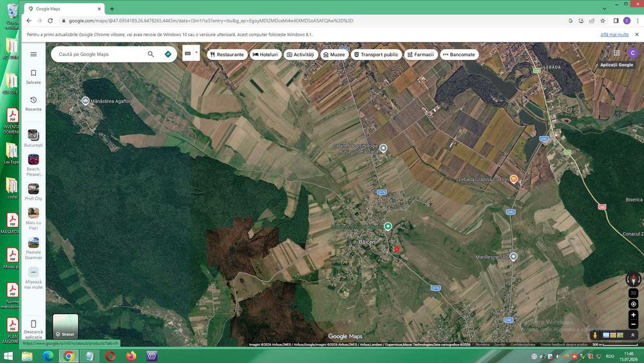The width and height of the screenshot is (644, 363).
Task: Click the share page icon in the address bar
Action: 592,21
